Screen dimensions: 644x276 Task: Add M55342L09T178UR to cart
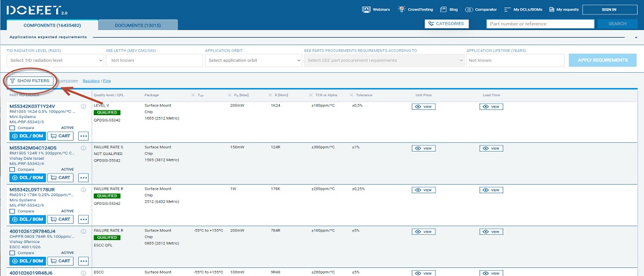tap(60, 219)
